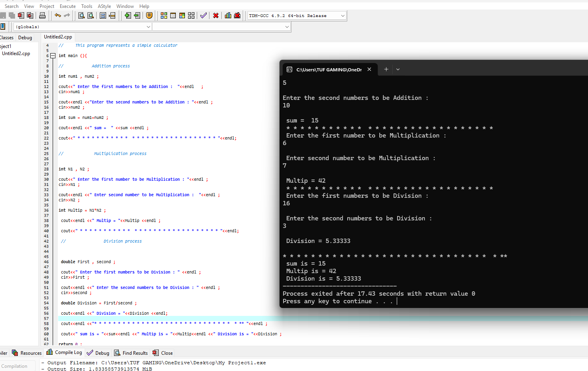Open the Search menu
This screenshot has width=588, height=371.
click(11, 6)
